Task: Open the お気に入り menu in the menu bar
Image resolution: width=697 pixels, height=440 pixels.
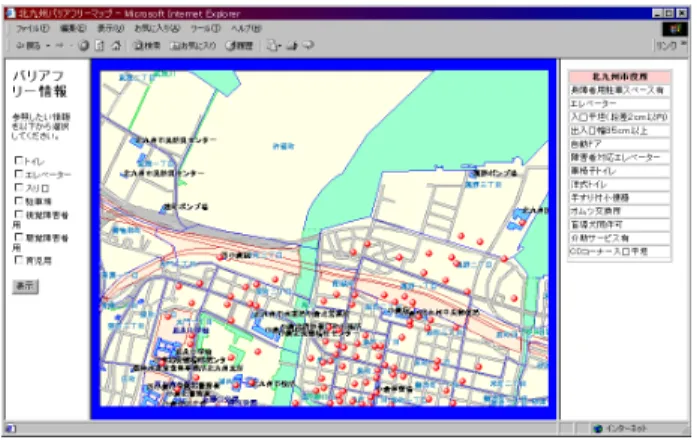Action: coord(157,28)
